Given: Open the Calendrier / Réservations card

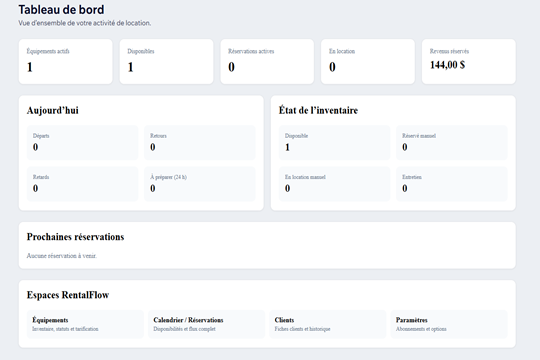Looking at the screenshot, I should [x=206, y=324].
